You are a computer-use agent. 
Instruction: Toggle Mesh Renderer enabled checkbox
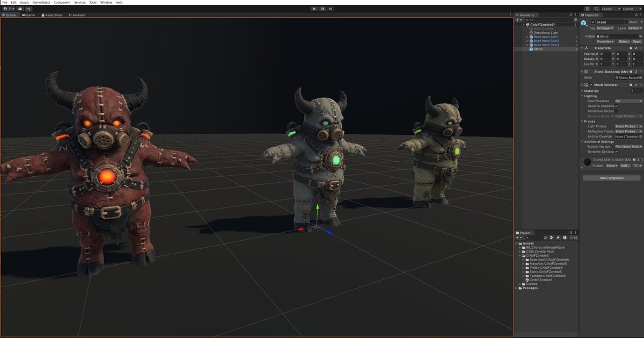coord(591,85)
